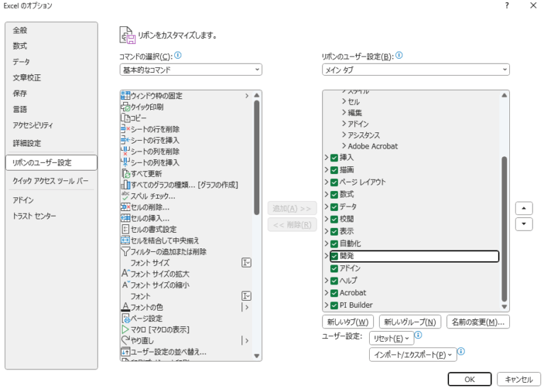Toggle the 数式 (Formulas) tab checkbox
544x392 pixels.
[334, 194]
